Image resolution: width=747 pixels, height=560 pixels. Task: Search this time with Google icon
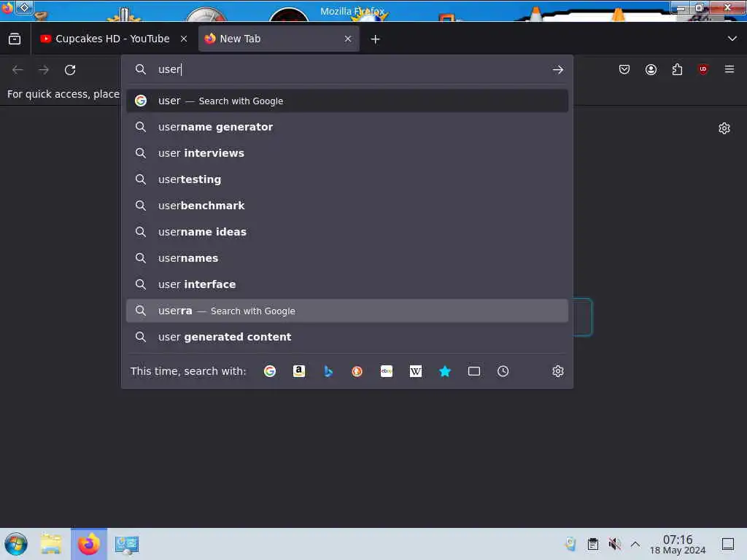(270, 371)
